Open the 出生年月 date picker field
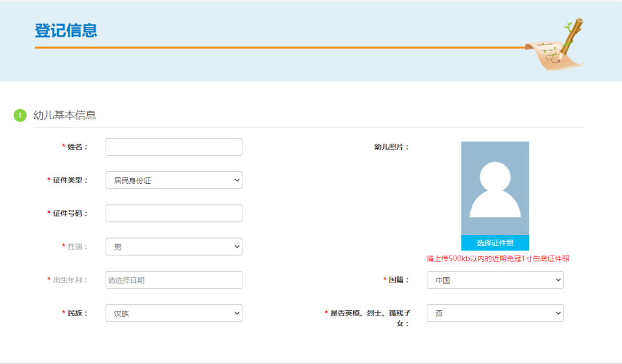 tap(173, 280)
